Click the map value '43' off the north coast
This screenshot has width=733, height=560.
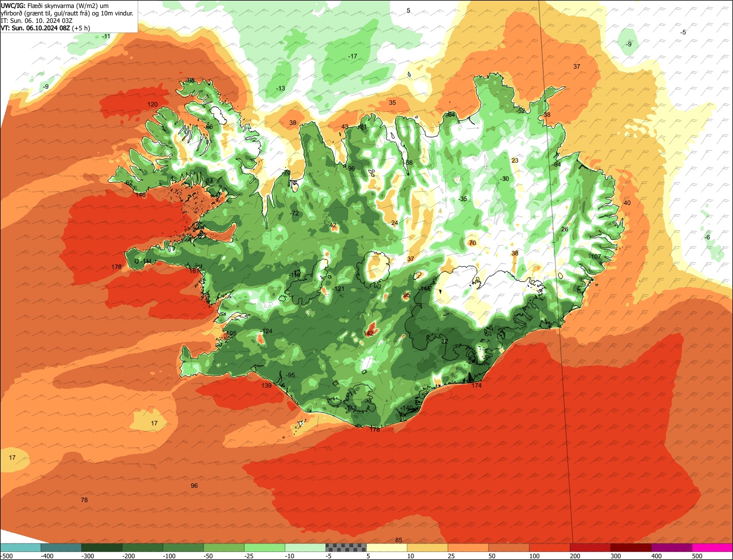[x=345, y=127]
